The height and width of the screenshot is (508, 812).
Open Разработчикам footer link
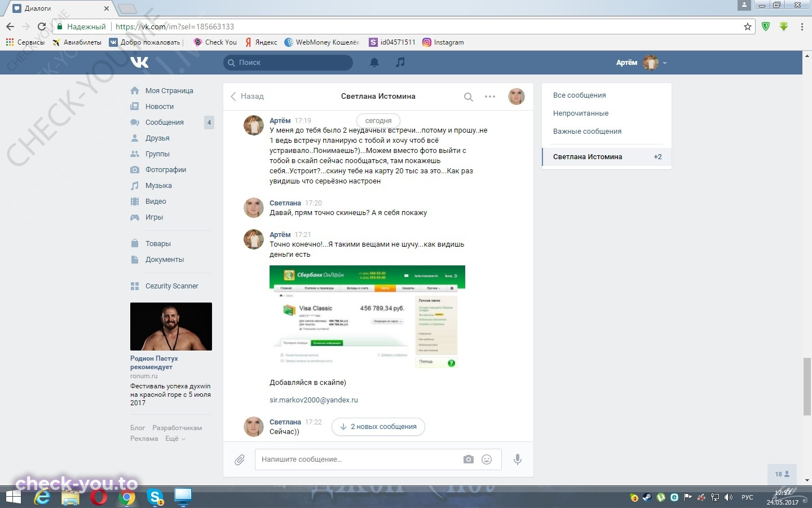177,428
